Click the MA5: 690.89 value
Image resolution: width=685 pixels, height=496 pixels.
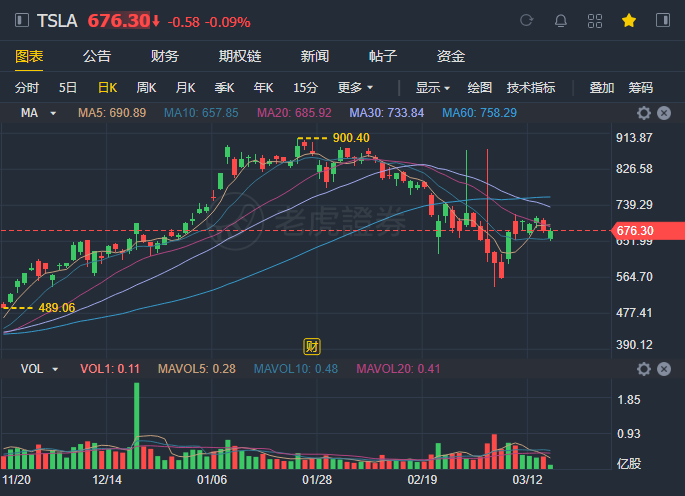tap(112, 113)
